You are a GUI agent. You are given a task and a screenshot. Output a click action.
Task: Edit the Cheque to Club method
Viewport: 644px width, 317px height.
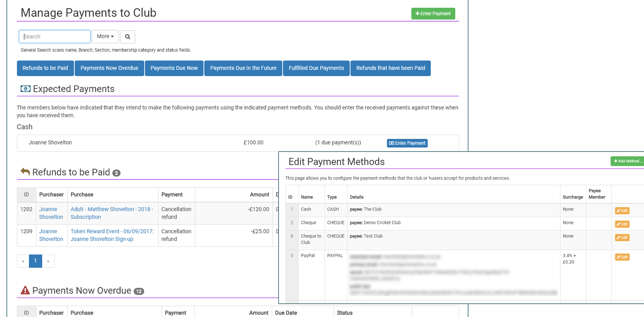622,238
